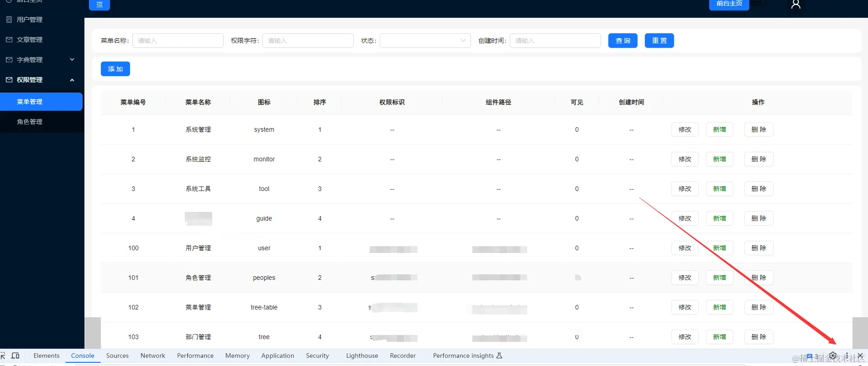Click Performance insights flask icon
Image resolution: width=868 pixels, height=366 pixels.
(x=499, y=356)
